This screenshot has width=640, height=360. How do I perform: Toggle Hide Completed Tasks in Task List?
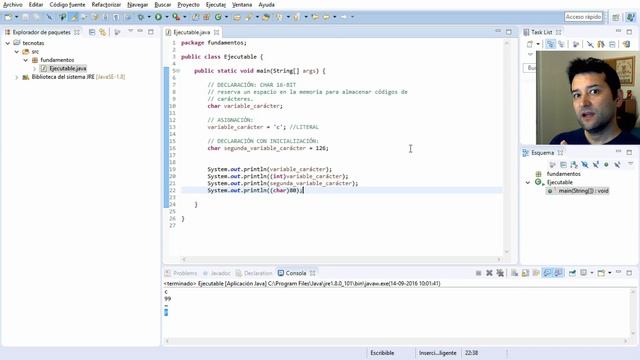coord(590,44)
